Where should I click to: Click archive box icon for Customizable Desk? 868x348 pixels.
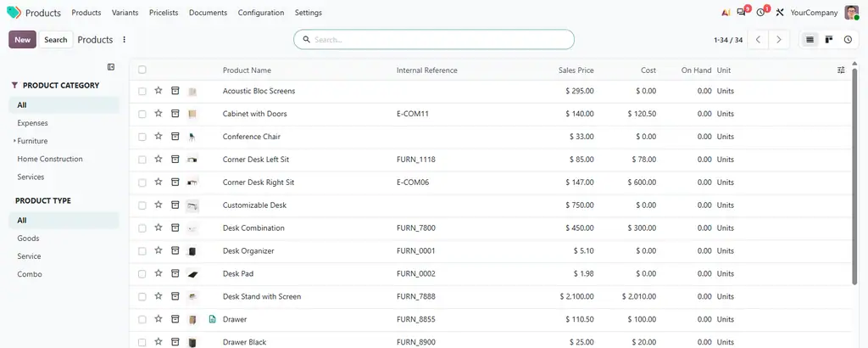[175, 205]
